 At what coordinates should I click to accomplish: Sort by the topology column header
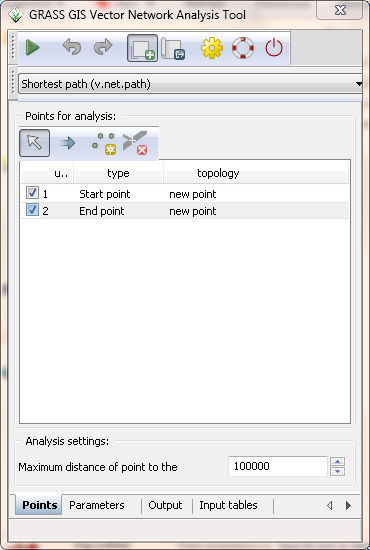coord(218,173)
